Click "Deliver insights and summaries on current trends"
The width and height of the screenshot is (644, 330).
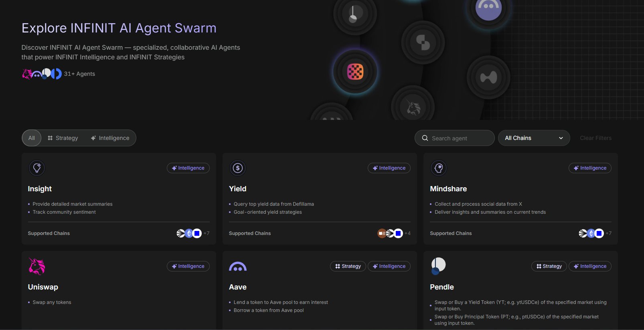[490, 212]
